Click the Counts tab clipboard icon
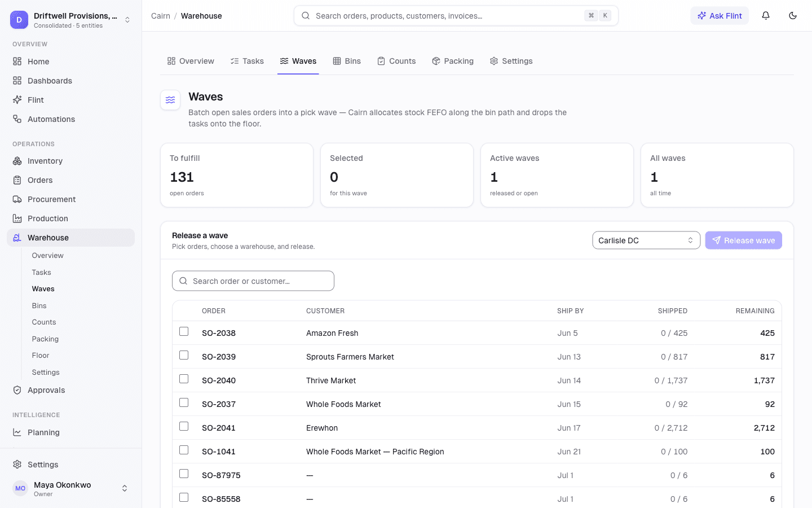This screenshot has width=812, height=508. point(381,61)
